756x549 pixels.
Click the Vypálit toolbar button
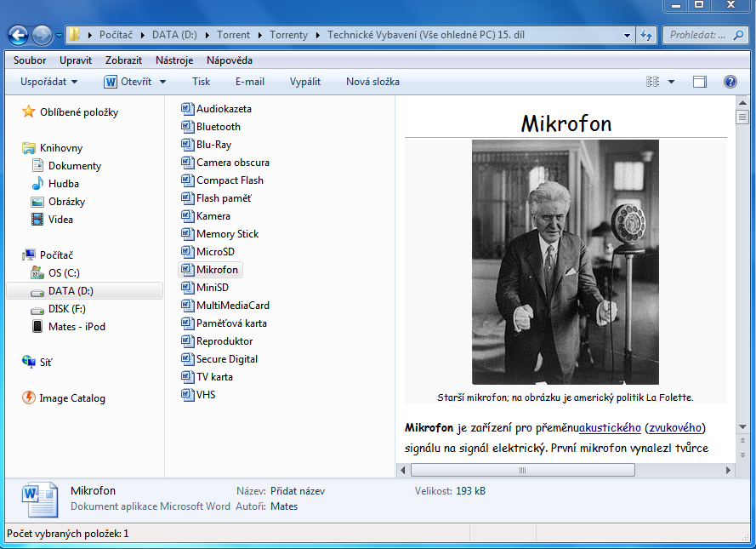click(305, 82)
